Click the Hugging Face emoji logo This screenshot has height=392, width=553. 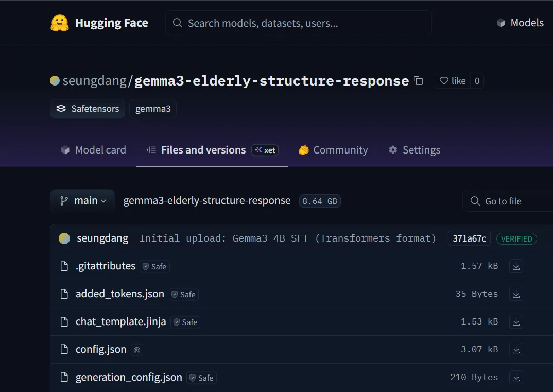(60, 23)
